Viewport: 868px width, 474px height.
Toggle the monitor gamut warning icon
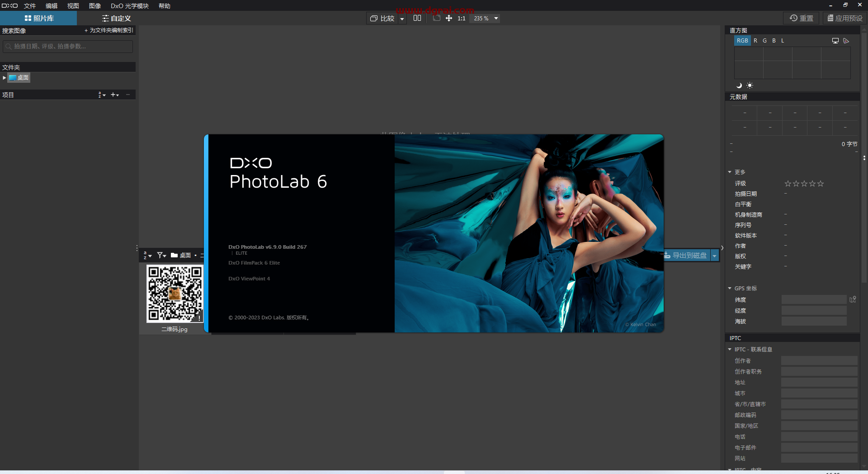(835, 41)
